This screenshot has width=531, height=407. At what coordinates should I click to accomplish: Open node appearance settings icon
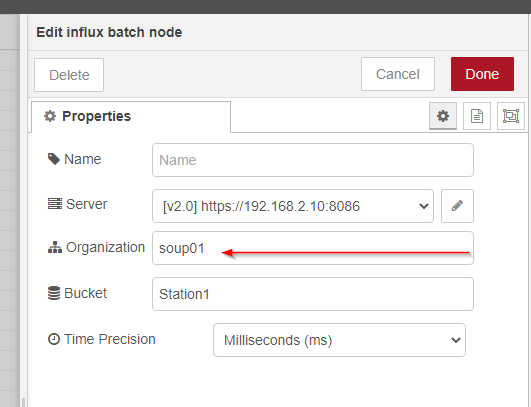coord(511,116)
